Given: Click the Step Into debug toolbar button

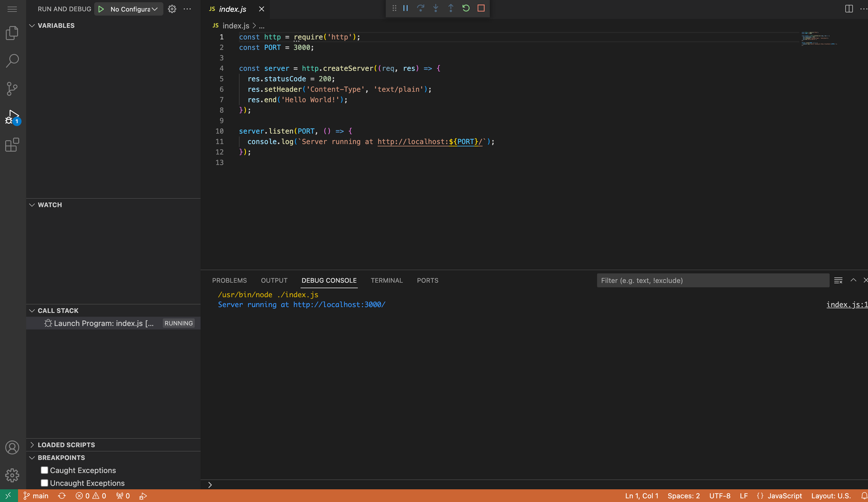Looking at the screenshot, I should point(435,8).
